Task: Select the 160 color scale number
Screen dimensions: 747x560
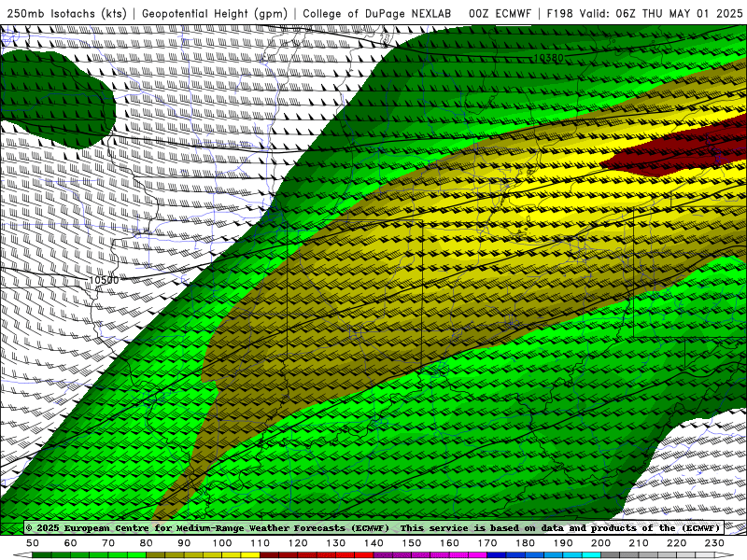Action: (x=449, y=543)
